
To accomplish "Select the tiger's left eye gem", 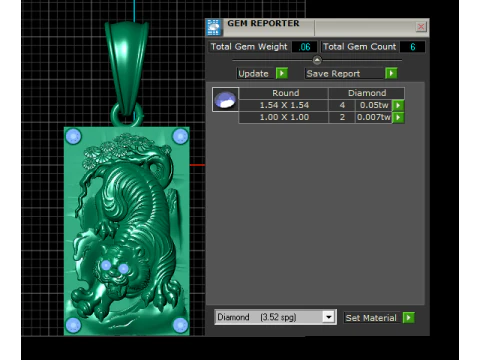I will tap(106, 265).
